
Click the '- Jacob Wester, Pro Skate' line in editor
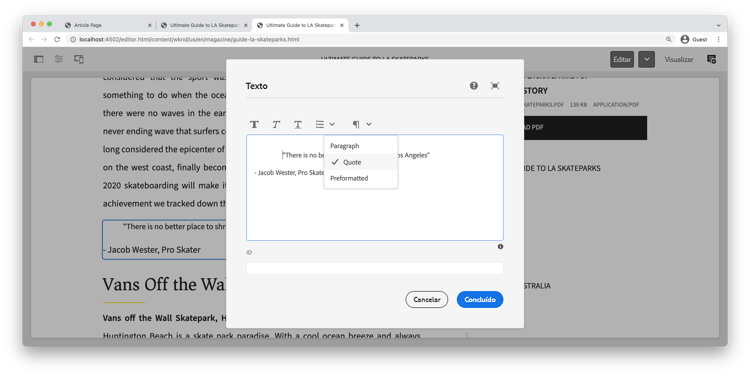pyautogui.click(x=289, y=173)
